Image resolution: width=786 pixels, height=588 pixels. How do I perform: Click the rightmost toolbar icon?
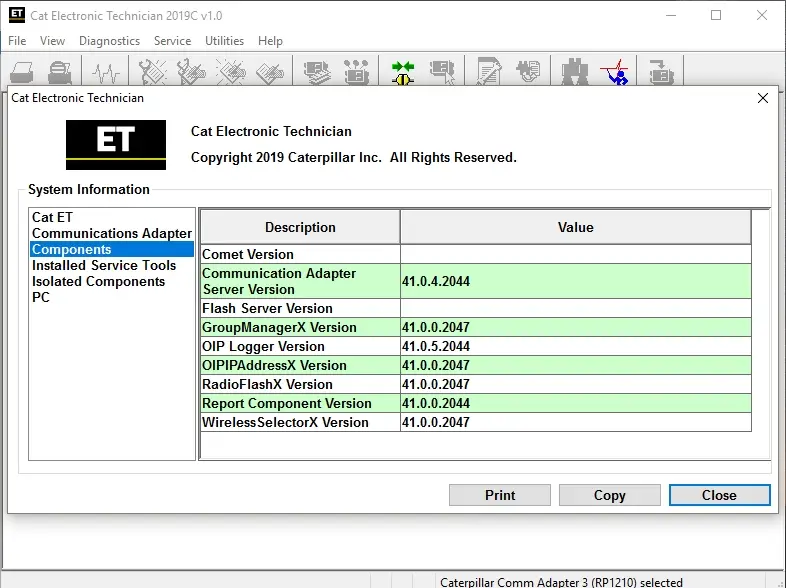660,72
